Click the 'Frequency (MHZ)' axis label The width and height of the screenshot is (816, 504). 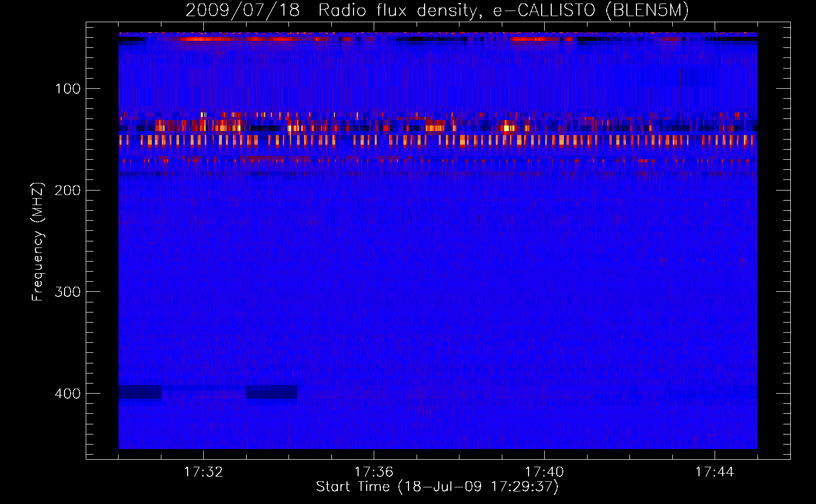(38, 241)
